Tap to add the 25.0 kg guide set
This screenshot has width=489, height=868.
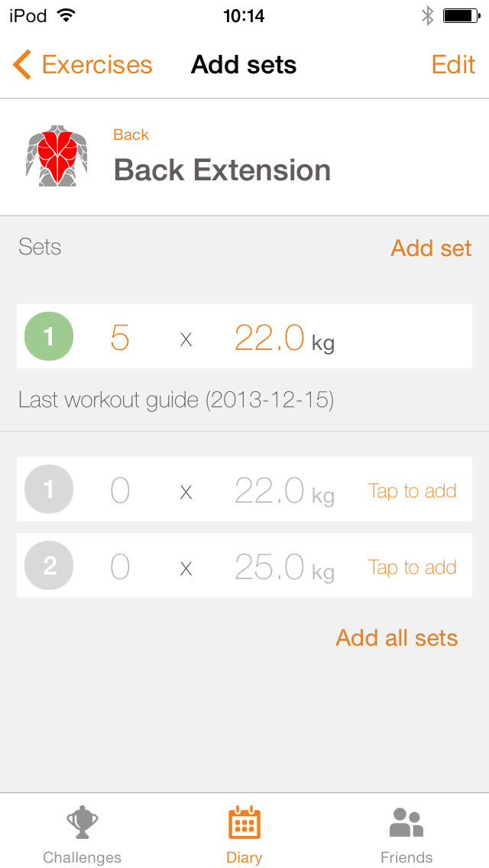tap(412, 567)
